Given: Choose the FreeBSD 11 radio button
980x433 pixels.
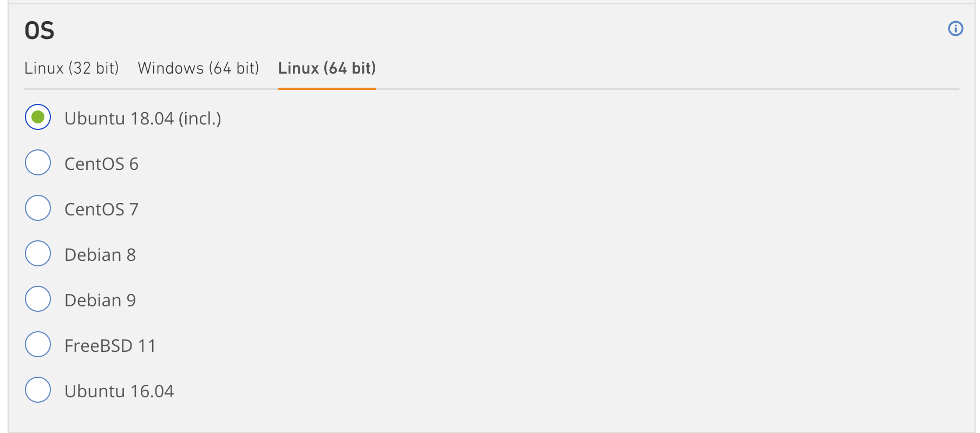Looking at the screenshot, I should coord(38,344).
